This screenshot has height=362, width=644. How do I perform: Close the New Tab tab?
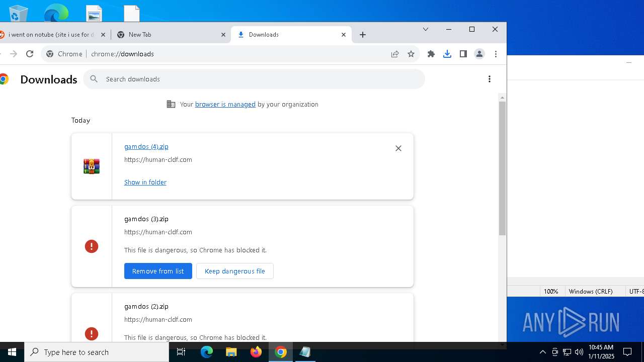(x=223, y=35)
